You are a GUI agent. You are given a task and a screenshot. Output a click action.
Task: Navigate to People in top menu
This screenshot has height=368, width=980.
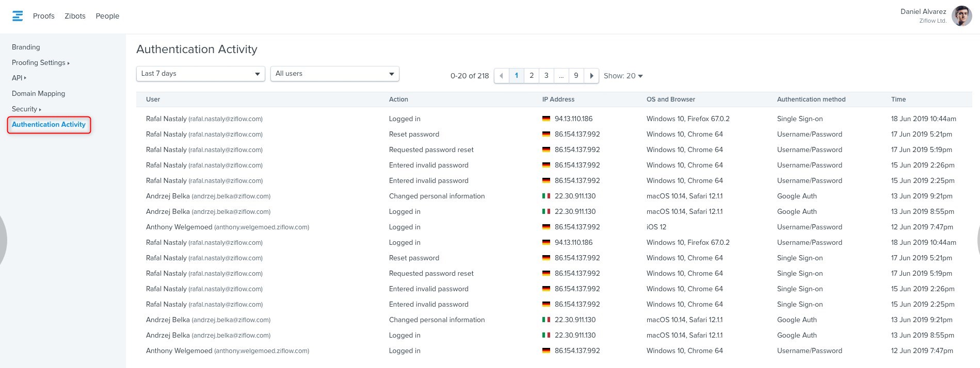tap(107, 16)
